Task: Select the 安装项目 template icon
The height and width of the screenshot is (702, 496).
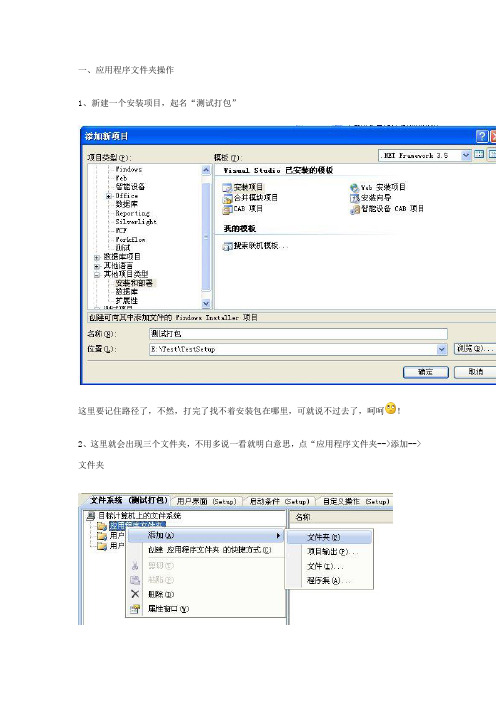Action: point(227,188)
